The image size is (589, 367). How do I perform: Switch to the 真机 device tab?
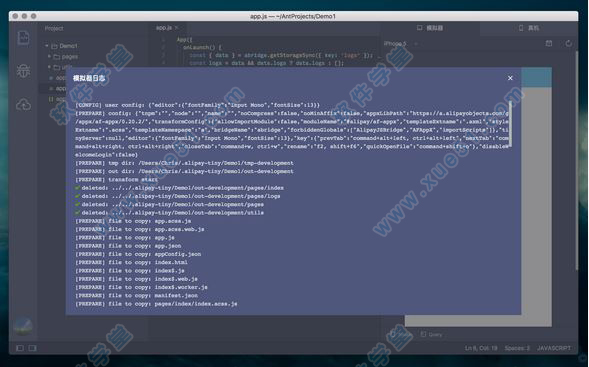pos(529,28)
